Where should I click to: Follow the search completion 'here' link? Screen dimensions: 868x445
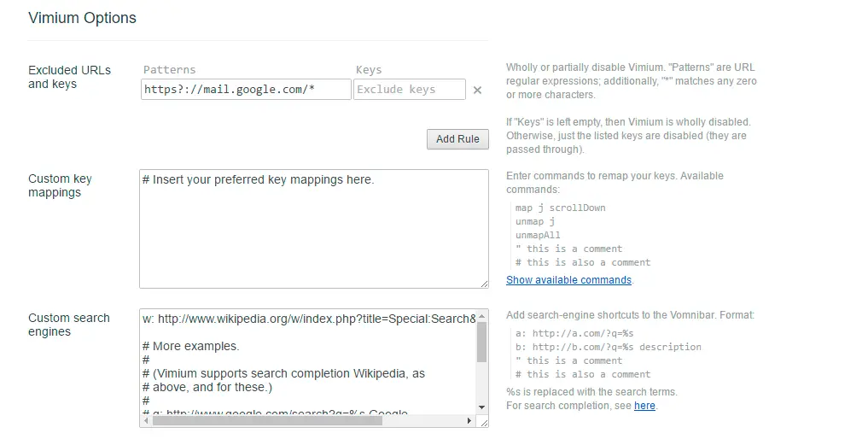644,406
